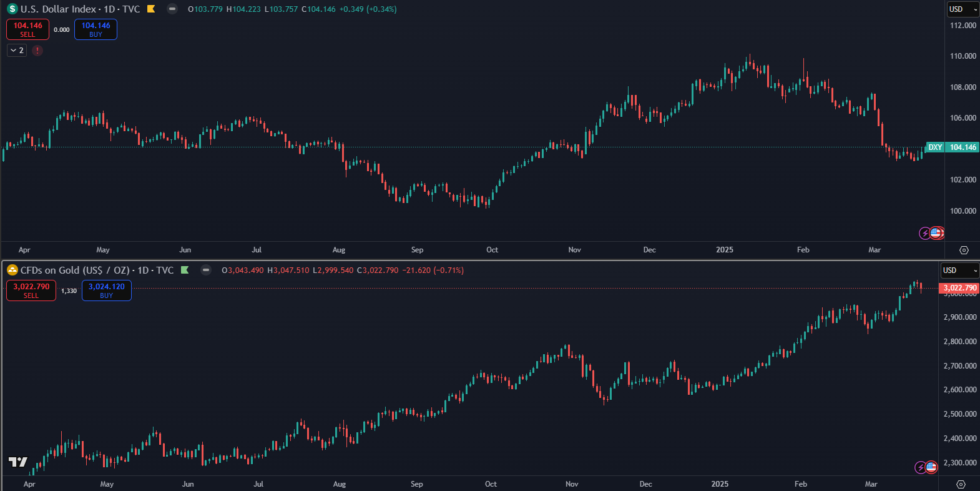The width and height of the screenshot is (980, 491).
Task: Click the red exclamation warning icon
Action: pyautogui.click(x=37, y=51)
